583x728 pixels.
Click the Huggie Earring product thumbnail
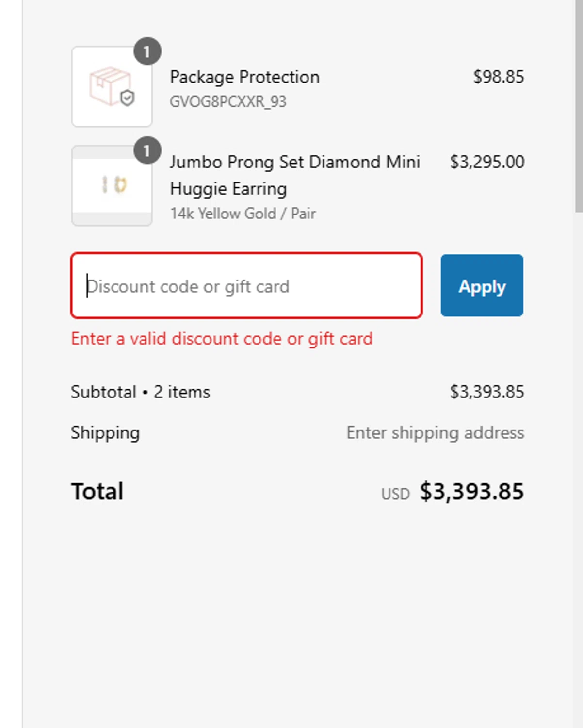112,185
